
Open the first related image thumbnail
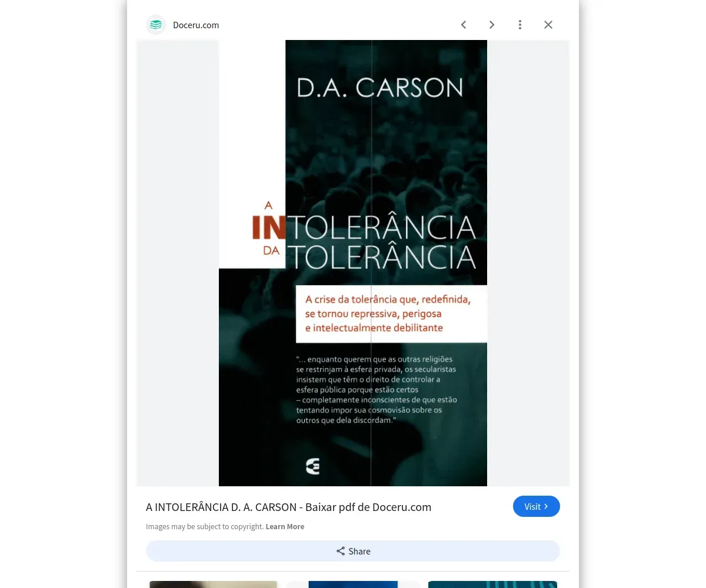click(x=213, y=584)
